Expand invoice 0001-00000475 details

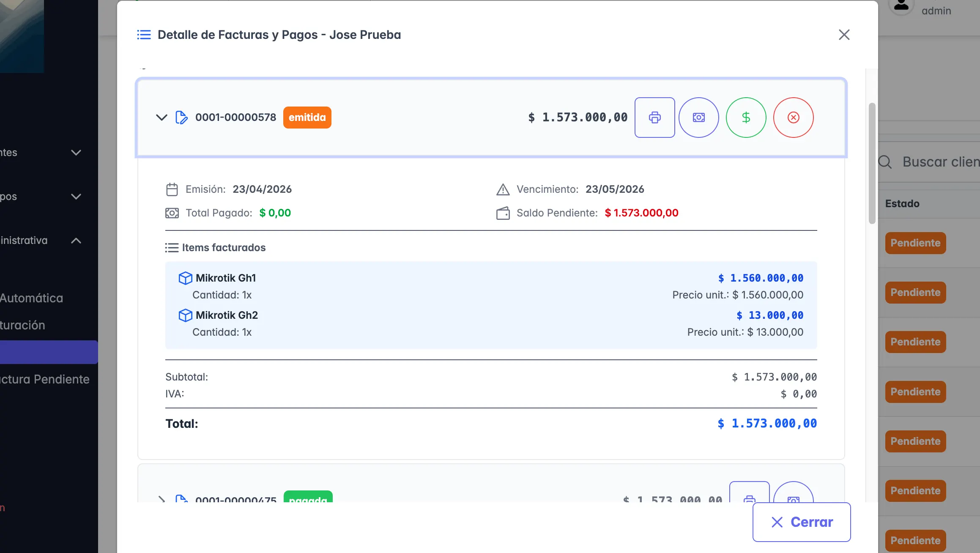click(162, 499)
